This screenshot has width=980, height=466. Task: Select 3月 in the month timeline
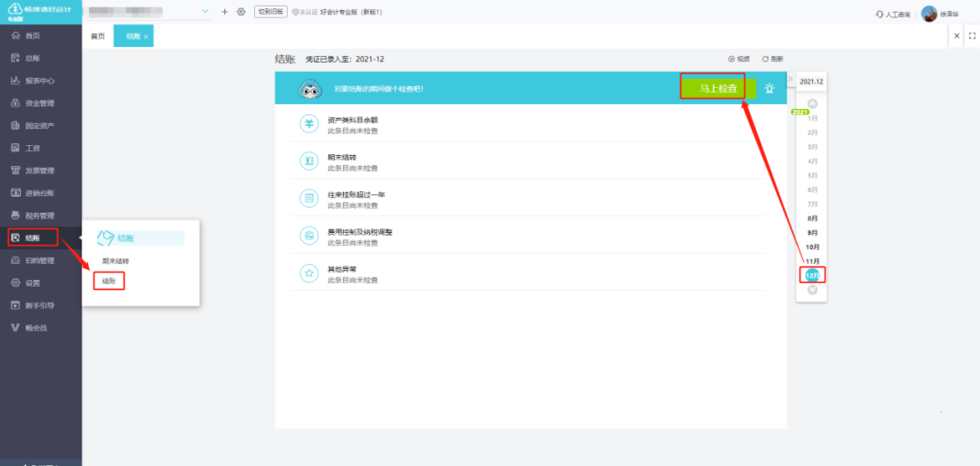[x=812, y=147]
